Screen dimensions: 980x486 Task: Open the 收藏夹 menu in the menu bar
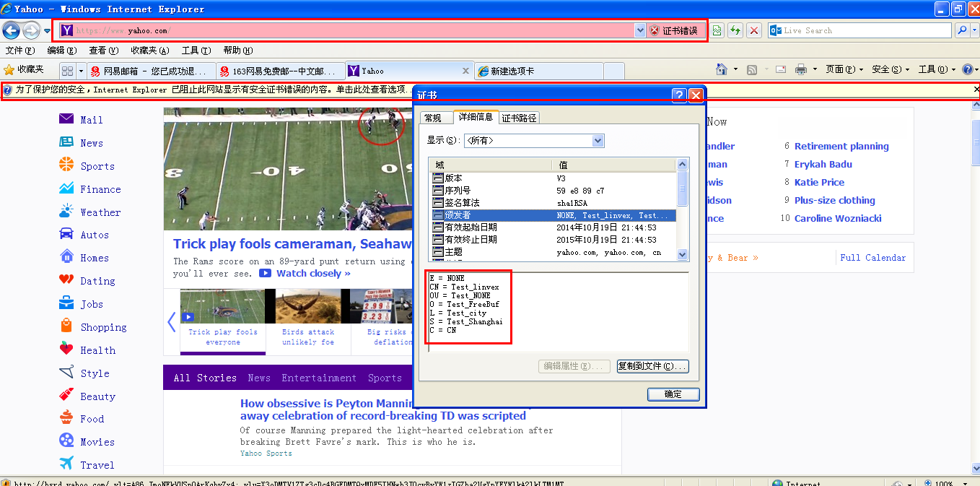(150, 51)
